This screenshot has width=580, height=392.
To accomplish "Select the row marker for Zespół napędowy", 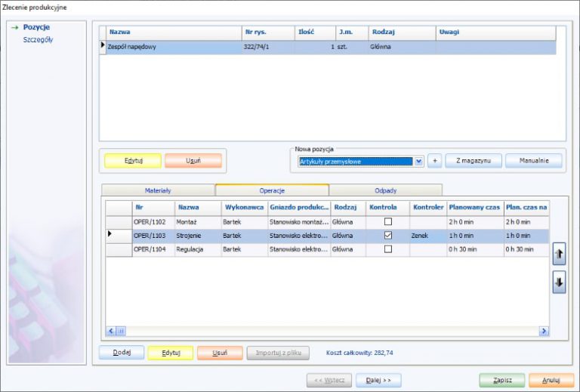I will tap(103, 47).
